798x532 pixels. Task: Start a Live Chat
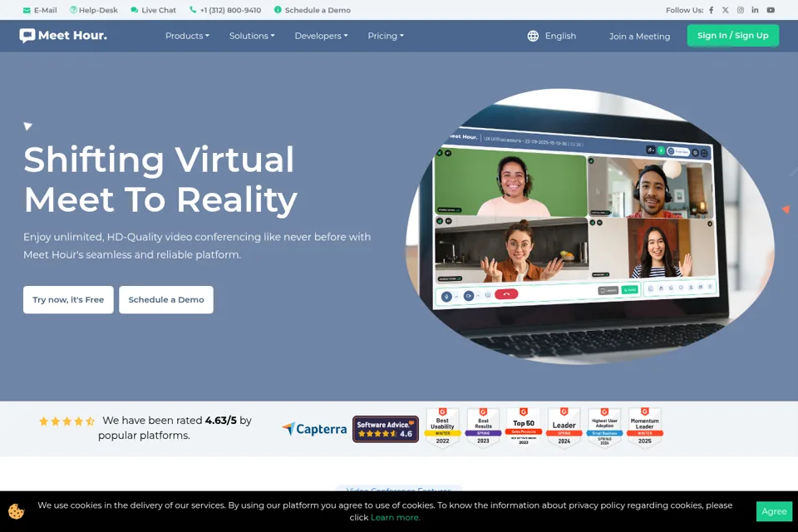[153, 10]
